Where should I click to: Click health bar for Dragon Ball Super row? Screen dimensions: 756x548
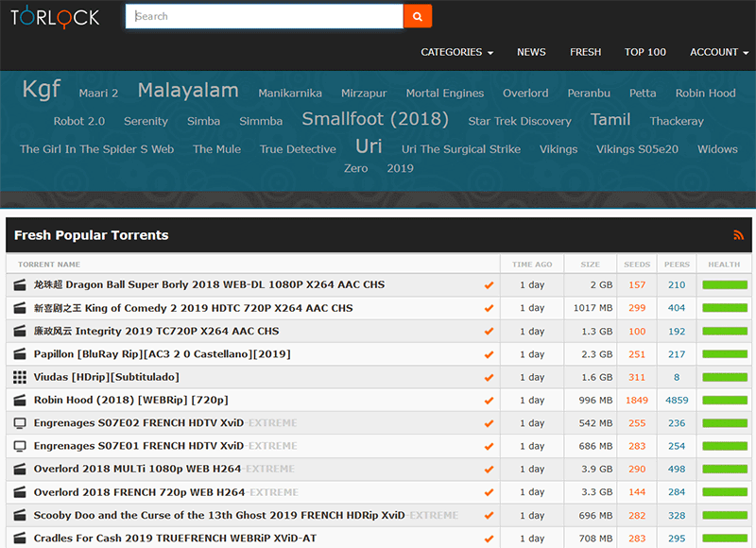(725, 284)
